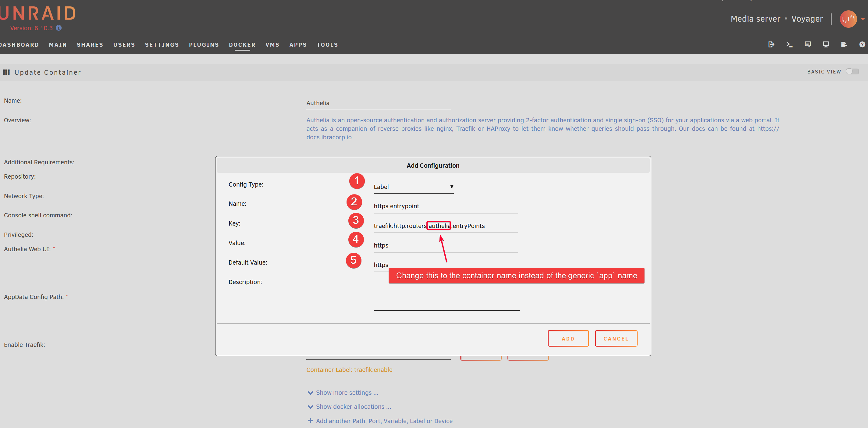Click the help question mark icon
This screenshot has height=428, width=868.
862,45
